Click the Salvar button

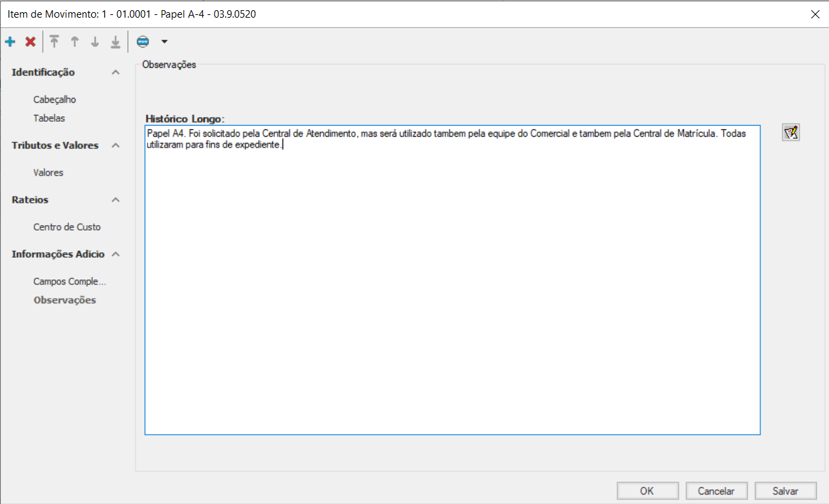(785, 491)
